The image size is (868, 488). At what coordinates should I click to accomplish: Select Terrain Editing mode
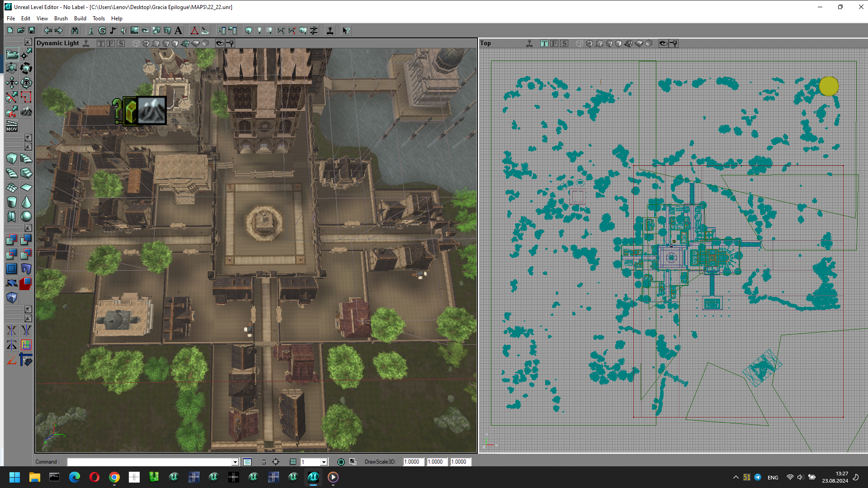coord(26,112)
